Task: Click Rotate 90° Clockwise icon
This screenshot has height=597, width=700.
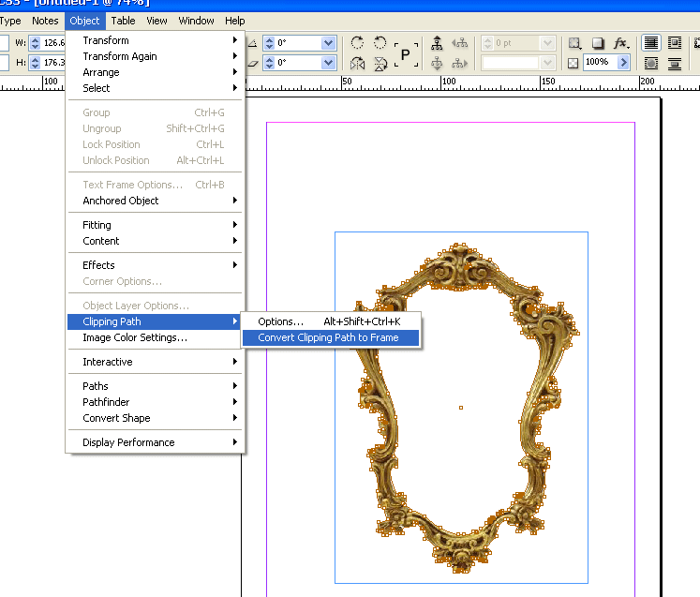Action: [357, 43]
